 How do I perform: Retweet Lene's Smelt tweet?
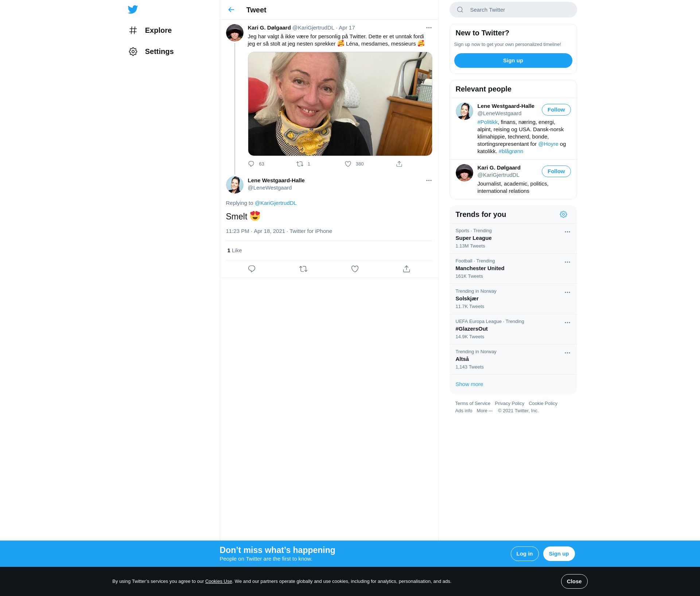[x=303, y=269]
